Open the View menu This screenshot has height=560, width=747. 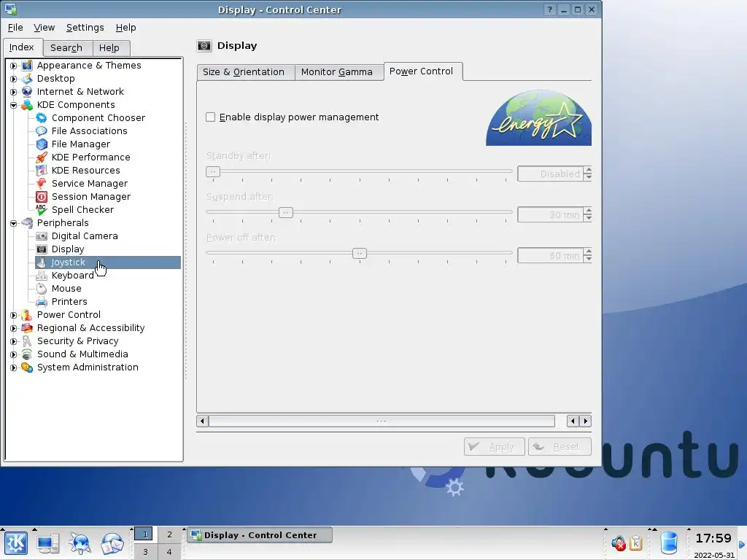tap(44, 28)
